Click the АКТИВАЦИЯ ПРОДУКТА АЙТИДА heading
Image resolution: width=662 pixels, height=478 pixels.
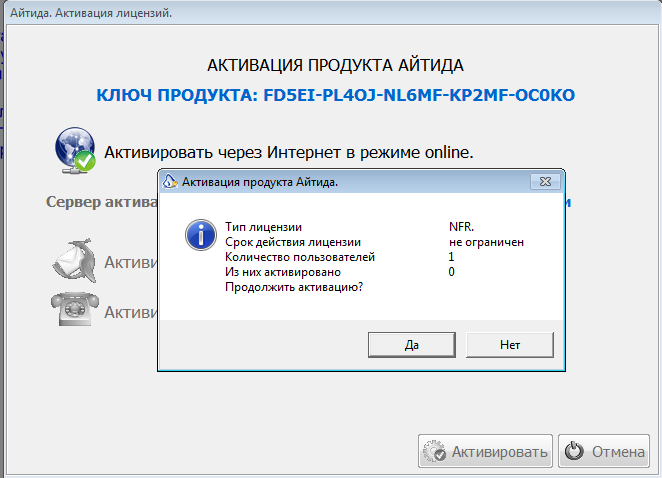[335, 65]
